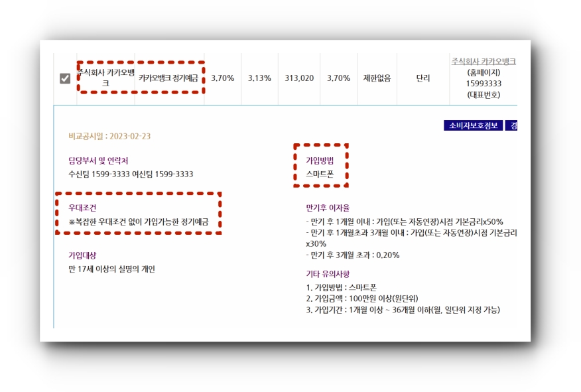Click the 3.13% after-tax rate cell

(x=259, y=78)
